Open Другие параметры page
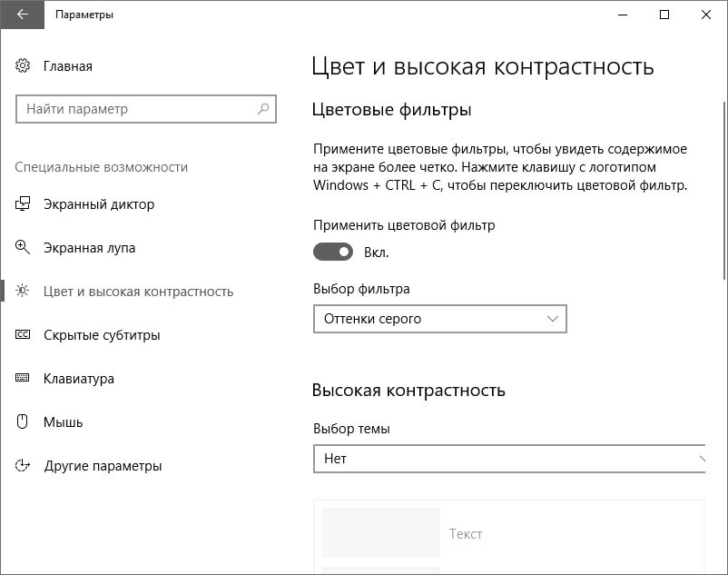Screen dimensions: 728x575 103,466
